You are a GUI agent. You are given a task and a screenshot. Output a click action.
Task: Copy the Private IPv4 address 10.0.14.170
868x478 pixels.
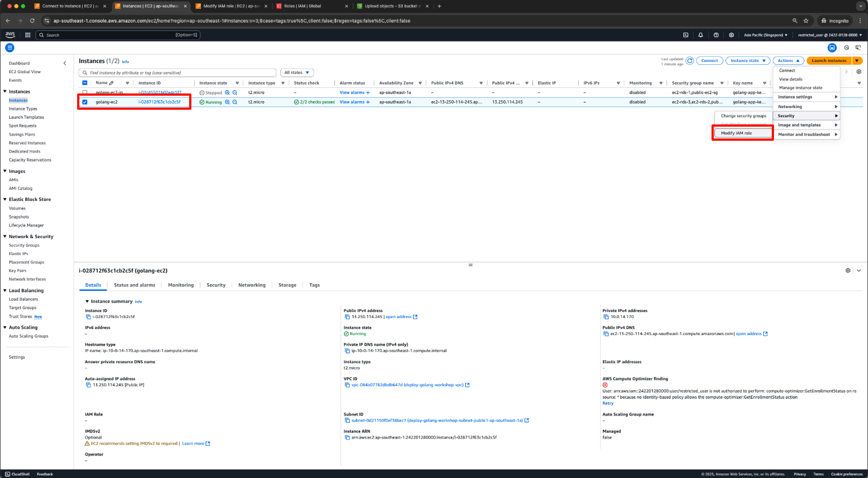(606, 316)
